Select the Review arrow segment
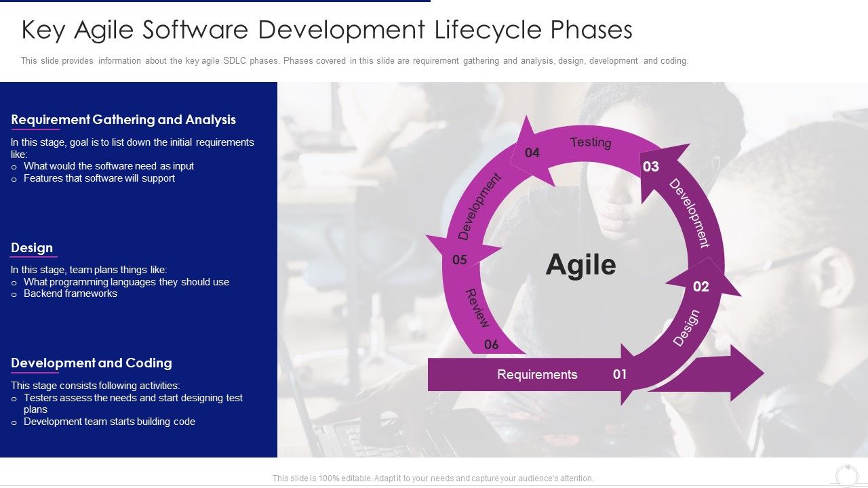Viewport: 868px width, 488px height. 477,308
